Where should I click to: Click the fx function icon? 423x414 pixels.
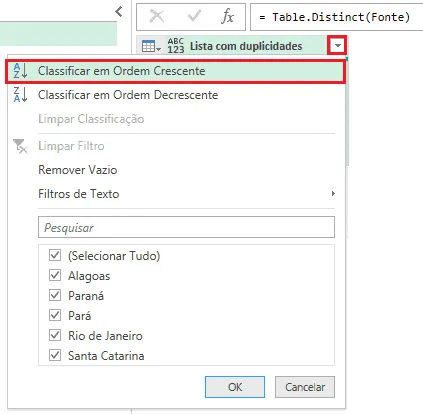(x=227, y=16)
